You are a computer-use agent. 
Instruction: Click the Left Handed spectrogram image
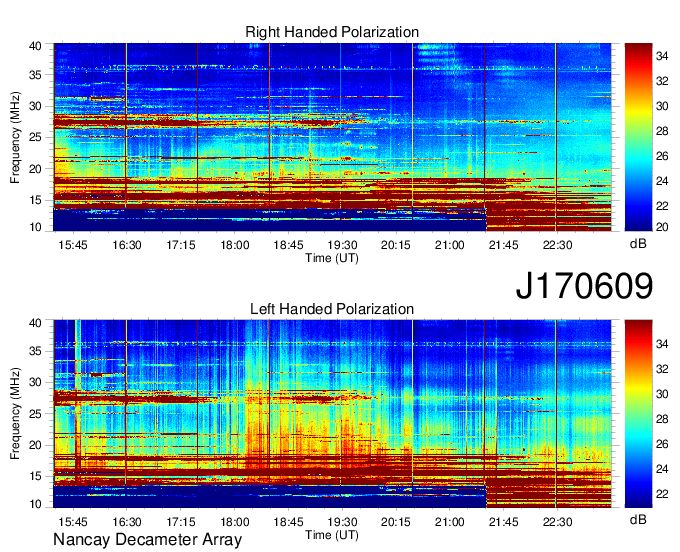point(332,414)
